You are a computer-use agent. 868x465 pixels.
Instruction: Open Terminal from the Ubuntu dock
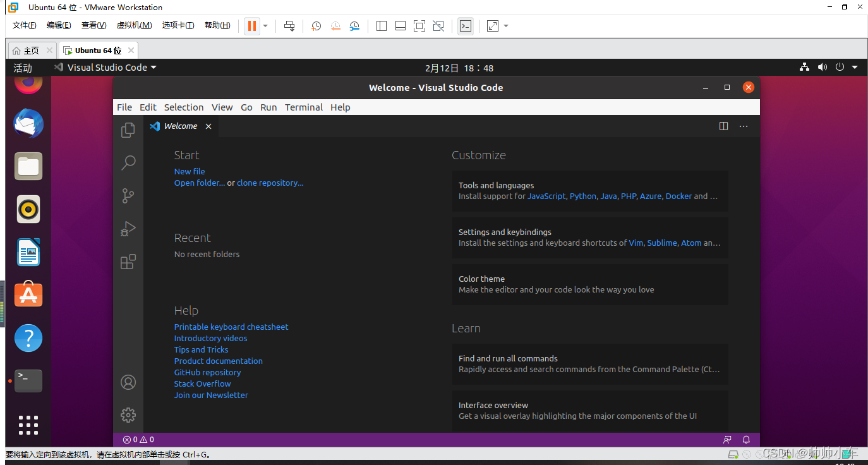[28, 381]
